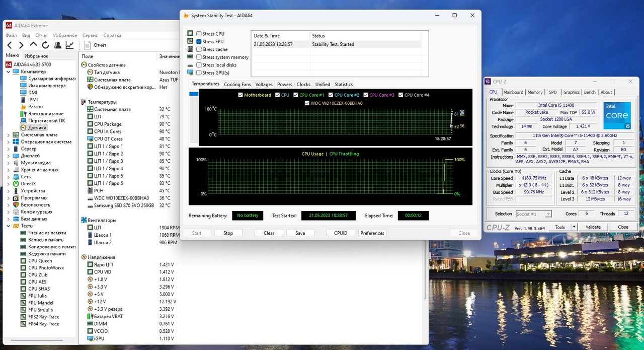Click Intel Core i5 logo in CPU-Z
This screenshot has width=644, height=350.
pos(617,115)
